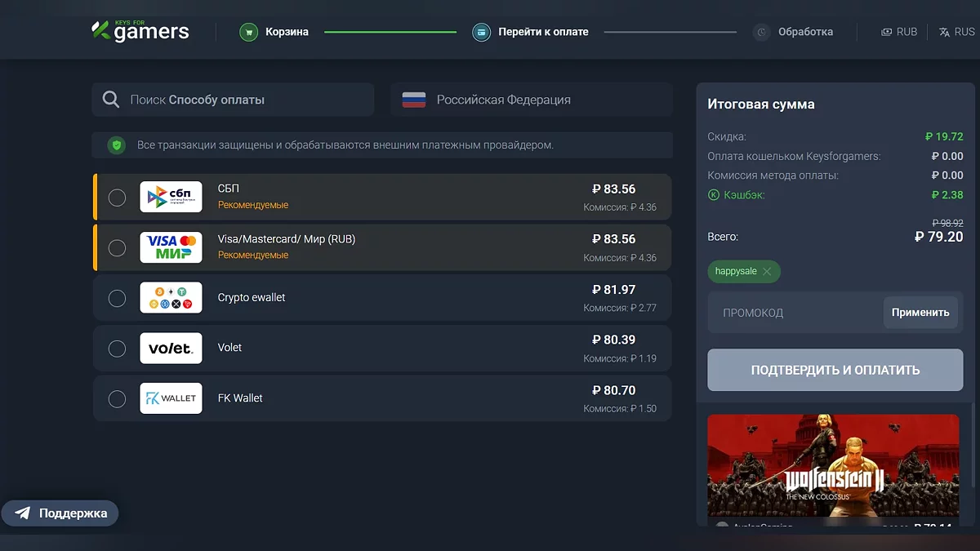The width and height of the screenshot is (980, 551).
Task: Open the Перейти к оплате step
Action: click(x=543, y=32)
